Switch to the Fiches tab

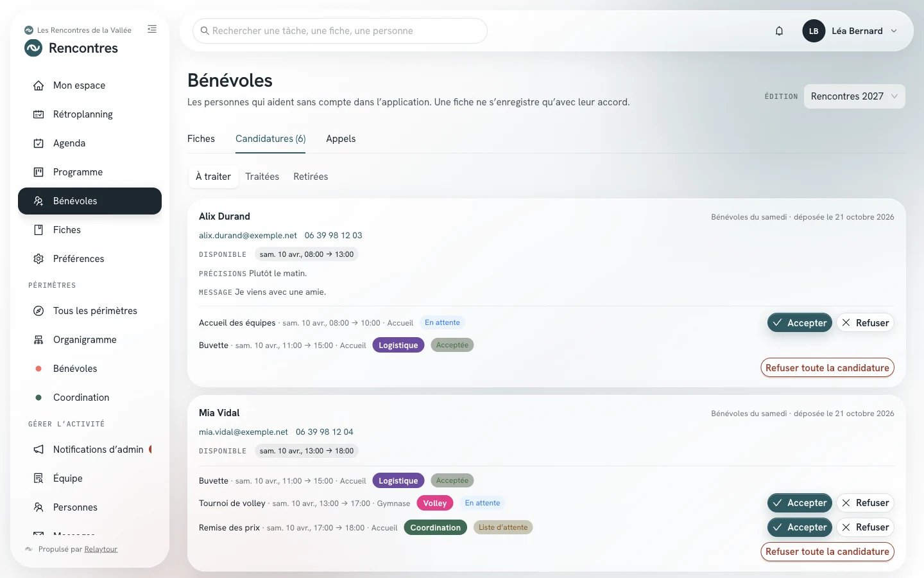pyautogui.click(x=201, y=139)
